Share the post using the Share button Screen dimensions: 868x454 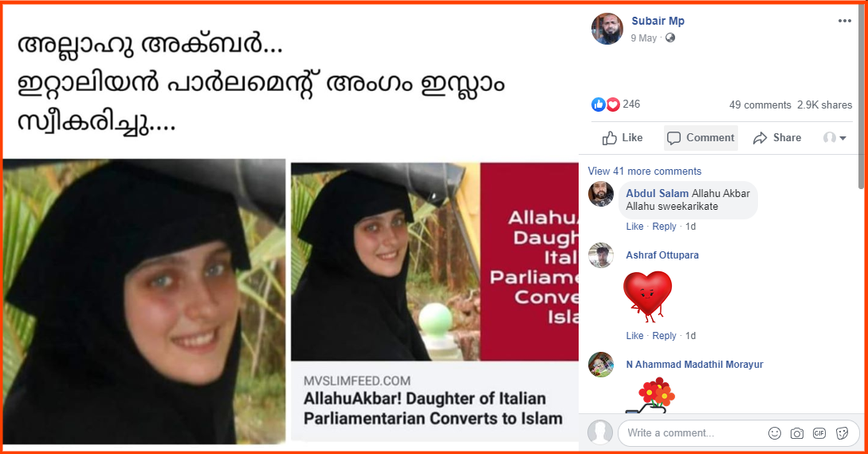click(776, 137)
